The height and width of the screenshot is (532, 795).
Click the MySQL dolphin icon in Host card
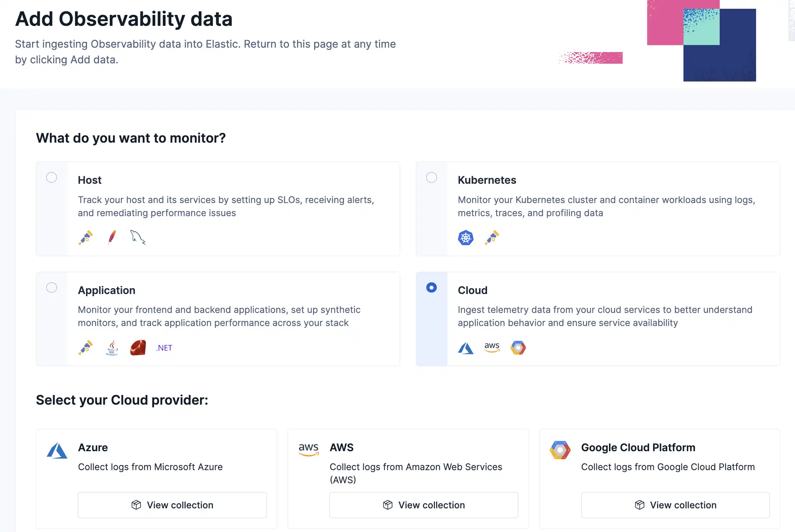138,238
